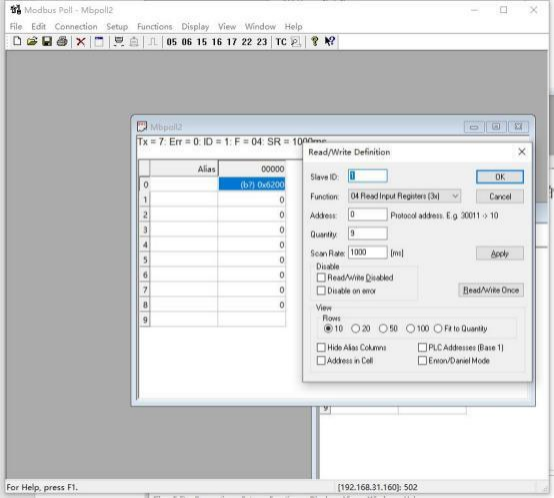The height and width of the screenshot is (498, 554).
Task: Open the Connection menu
Action: pyautogui.click(x=76, y=26)
